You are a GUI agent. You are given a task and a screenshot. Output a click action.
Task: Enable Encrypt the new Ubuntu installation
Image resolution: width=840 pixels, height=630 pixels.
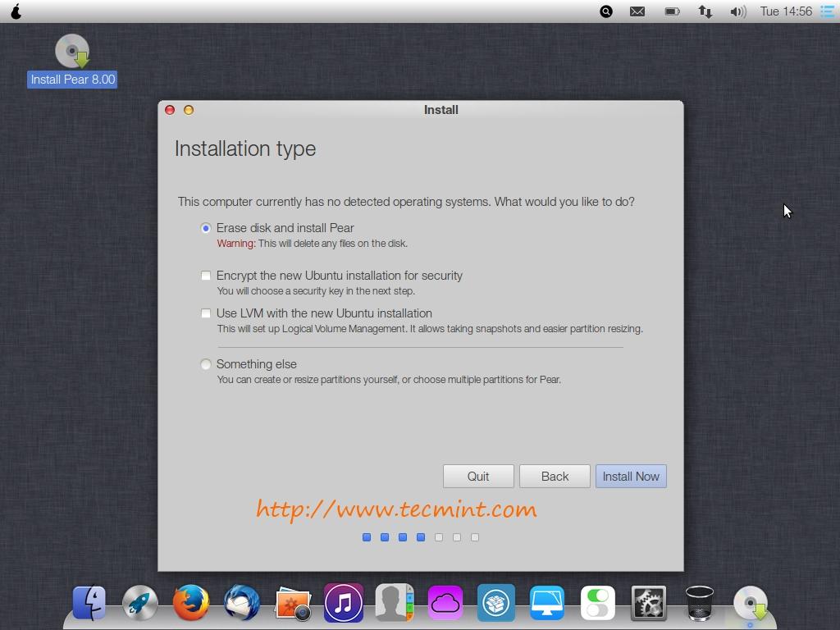[x=206, y=276]
